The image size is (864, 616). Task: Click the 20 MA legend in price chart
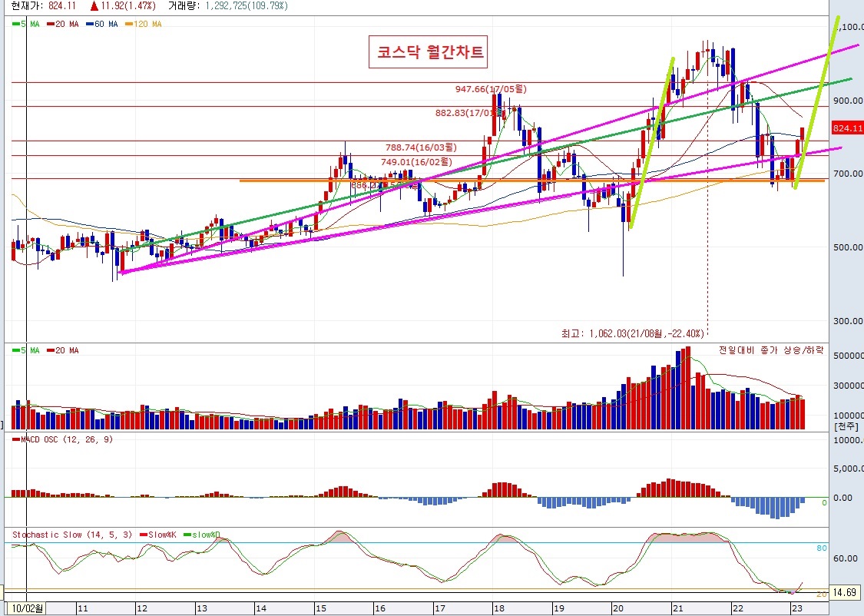point(63,25)
